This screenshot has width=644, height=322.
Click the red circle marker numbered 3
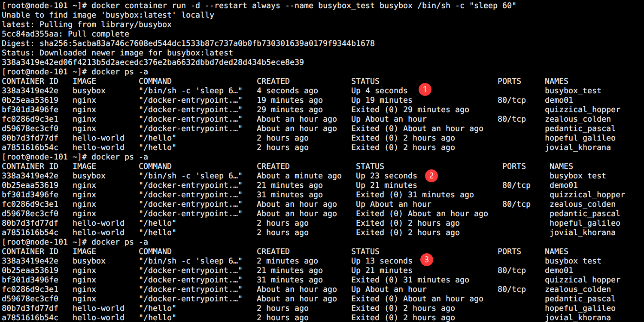pyautogui.click(x=426, y=259)
